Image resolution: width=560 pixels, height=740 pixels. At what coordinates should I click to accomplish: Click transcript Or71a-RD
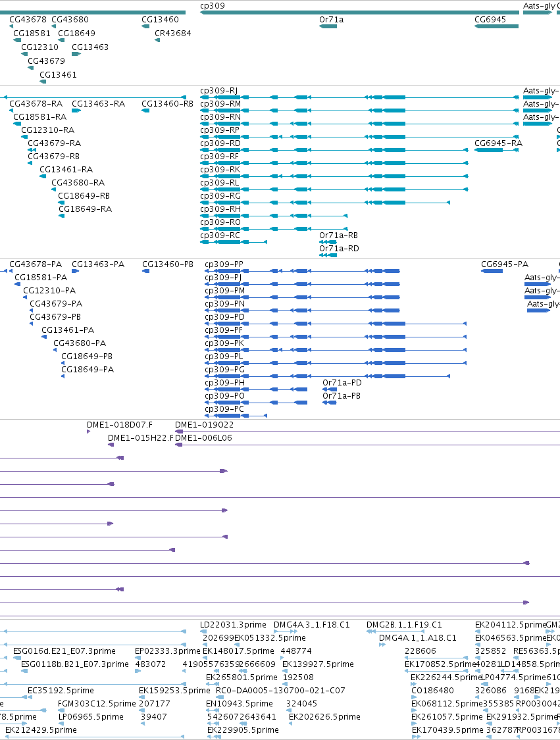(339, 249)
